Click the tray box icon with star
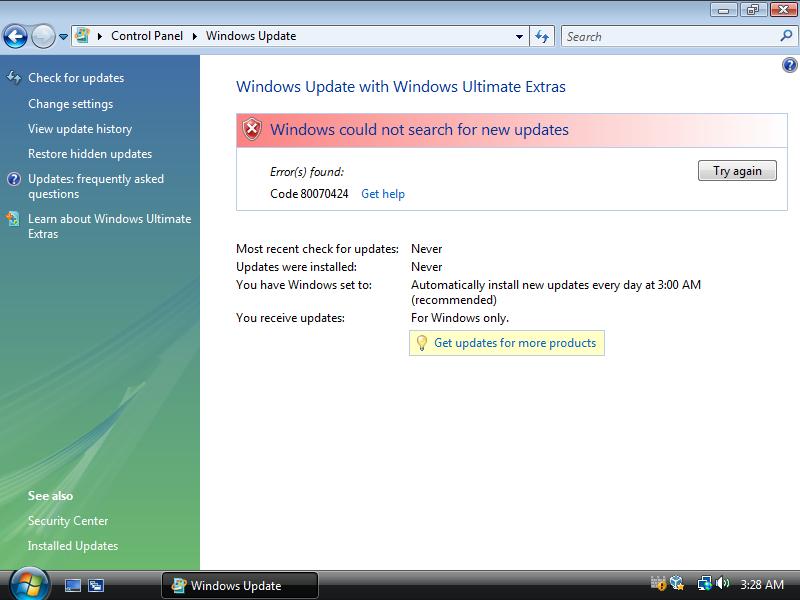The width and height of the screenshot is (800, 600). click(x=677, y=583)
